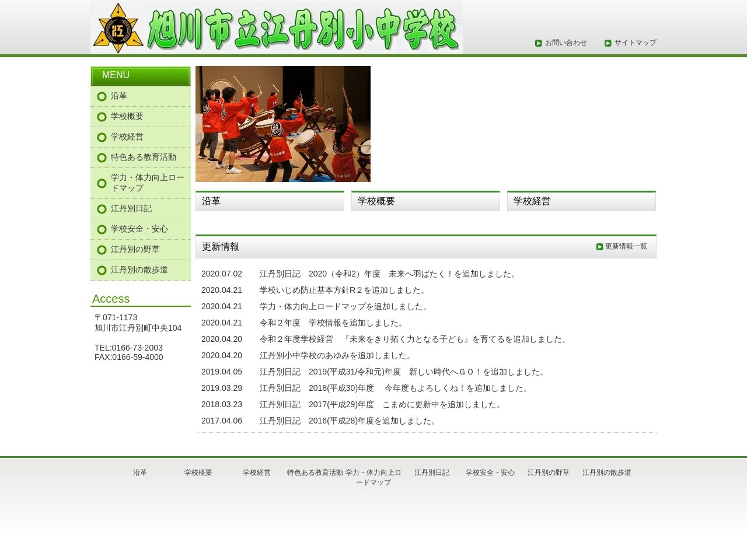This screenshot has width=747, height=560.
Task: Click the circle bullet next to 江丹別の野草 in sidebar
Action: pos(102,250)
